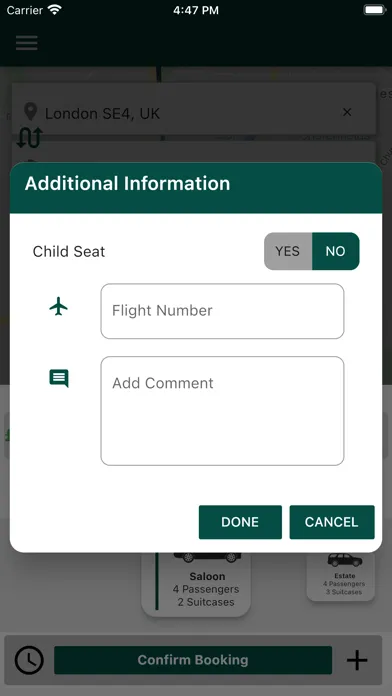The image size is (392, 696).
Task: Focus the Add Comment text area
Action: pyautogui.click(x=222, y=411)
